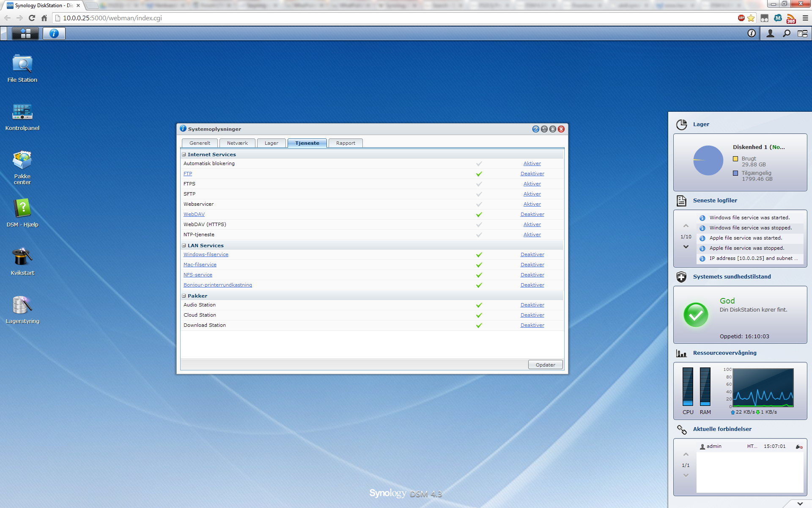
Task: Click the RAM usage bar
Action: 705,387
